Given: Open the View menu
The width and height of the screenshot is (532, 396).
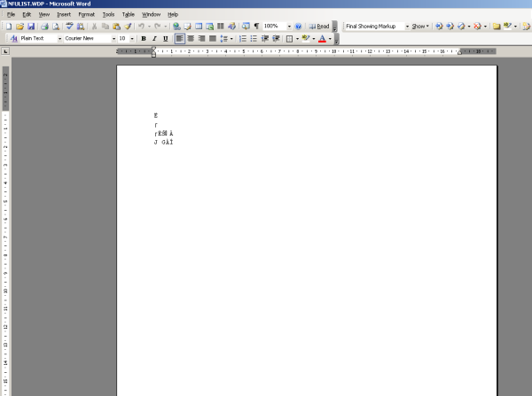Looking at the screenshot, I should coord(44,14).
